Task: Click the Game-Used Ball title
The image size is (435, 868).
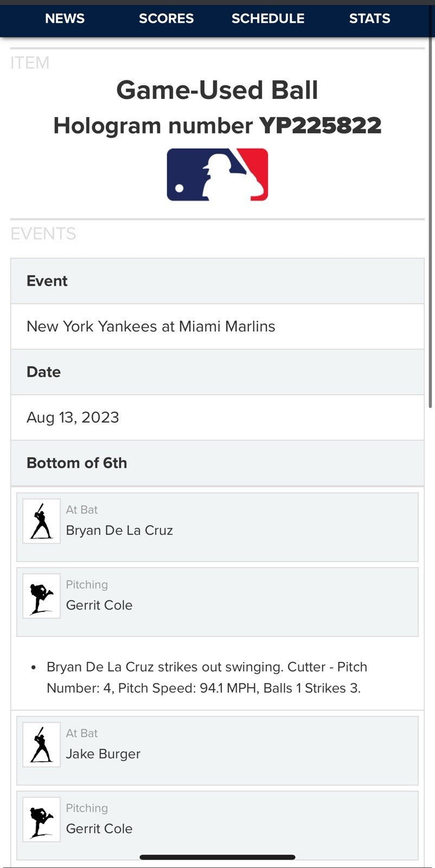Action: [217, 90]
